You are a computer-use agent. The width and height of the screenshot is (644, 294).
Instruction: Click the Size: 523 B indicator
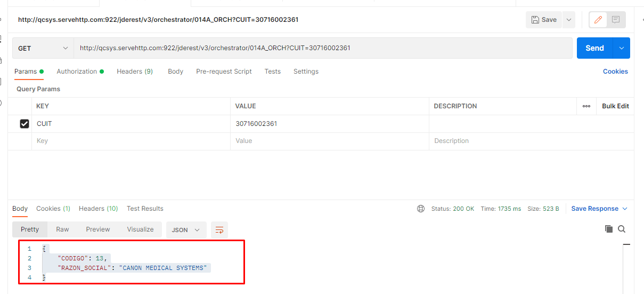543,209
